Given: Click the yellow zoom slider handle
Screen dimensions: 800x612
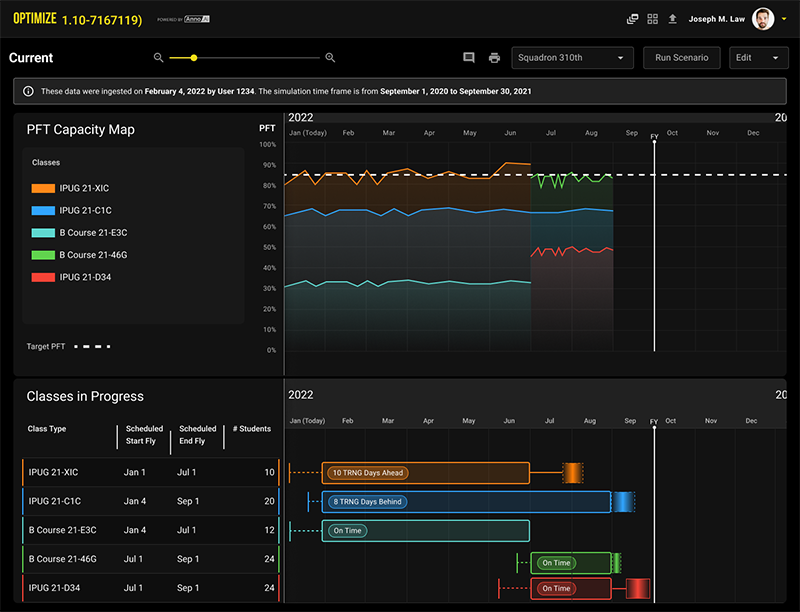Looking at the screenshot, I should [x=194, y=58].
